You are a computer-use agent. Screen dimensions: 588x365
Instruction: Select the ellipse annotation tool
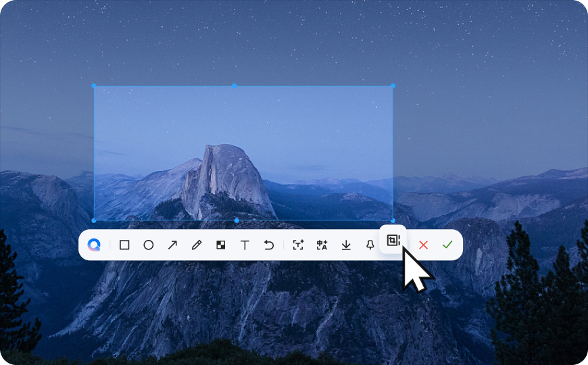tap(149, 245)
